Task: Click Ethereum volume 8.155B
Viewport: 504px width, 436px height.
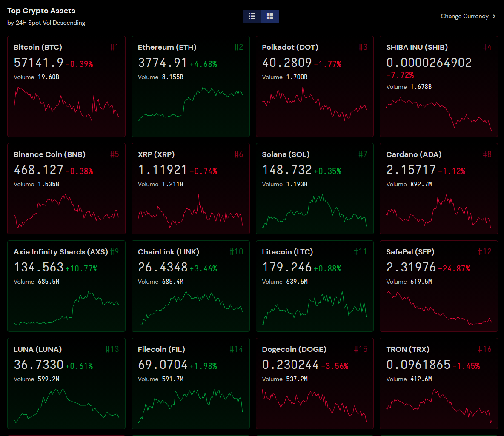Action: coord(172,77)
